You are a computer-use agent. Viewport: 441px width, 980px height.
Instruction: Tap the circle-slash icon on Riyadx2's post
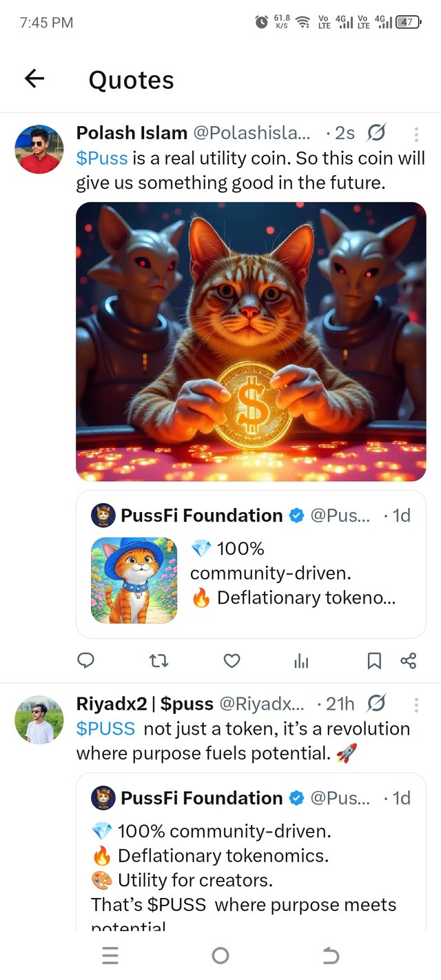click(377, 703)
